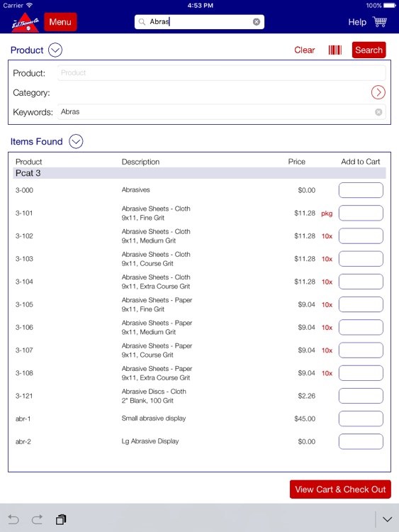399x532 pixels.
Task: Open the Menu button
Action: [x=60, y=22]
